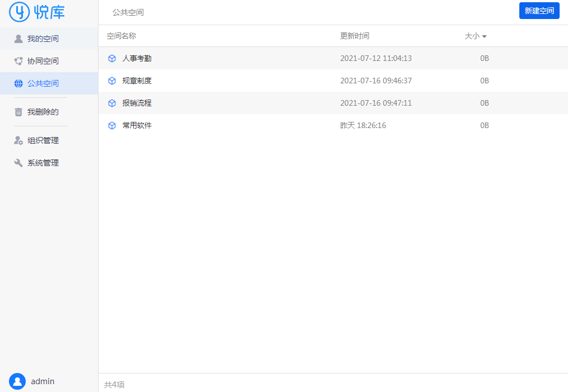Click the cube icon of 报销流程

112,103
